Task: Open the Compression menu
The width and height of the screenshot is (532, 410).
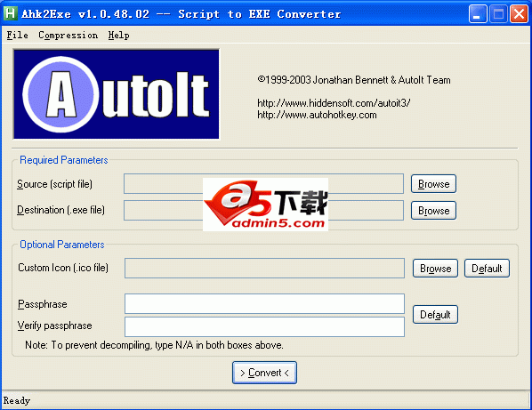Action: (68, 35)
